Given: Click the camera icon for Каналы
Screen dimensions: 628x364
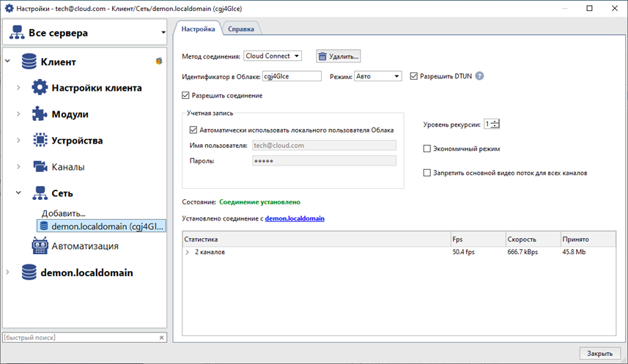Looking at the screenshot, I should pyautogui.click(x=40, y=167).
